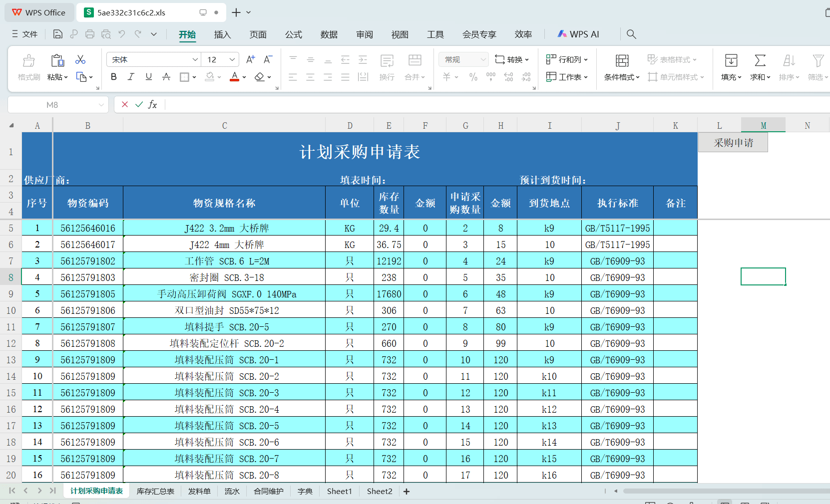Click the WPS AI button

(579, 34)
